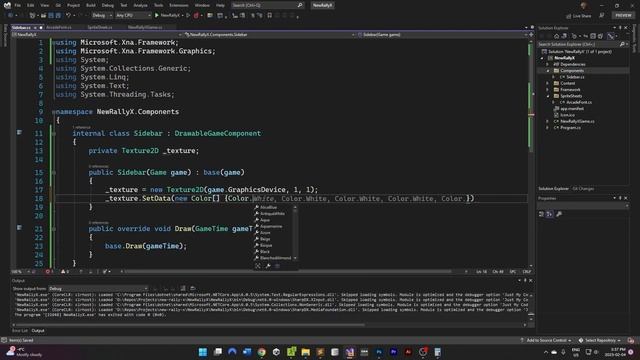Click the Photoshop icon on the taskbar

(379, 352)
